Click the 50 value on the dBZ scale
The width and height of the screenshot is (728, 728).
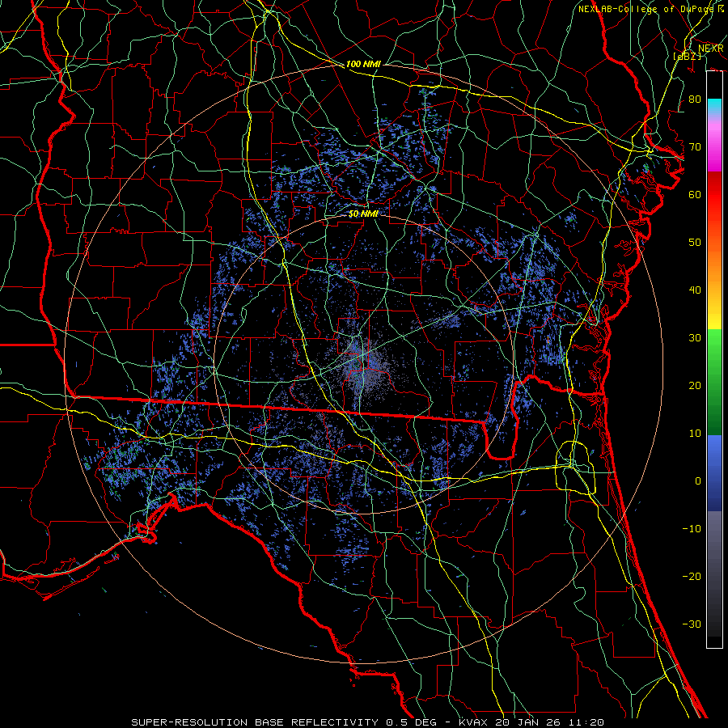click(695, 243)
